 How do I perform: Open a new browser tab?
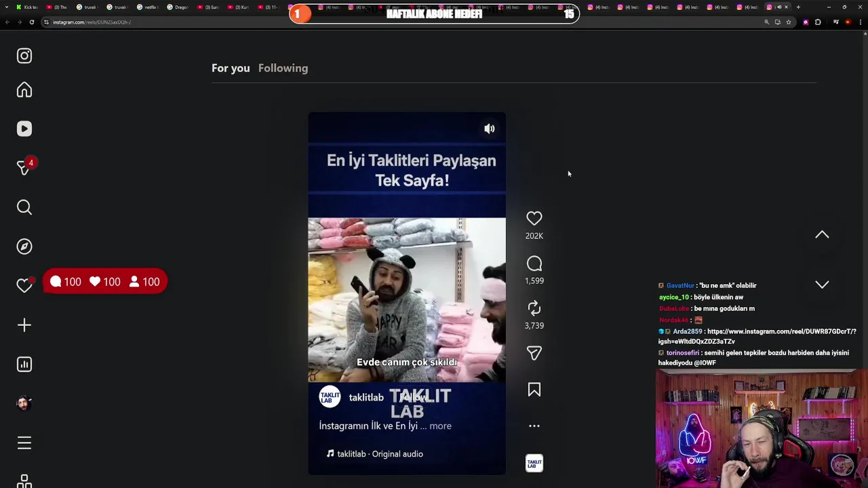tap(798, 7)
